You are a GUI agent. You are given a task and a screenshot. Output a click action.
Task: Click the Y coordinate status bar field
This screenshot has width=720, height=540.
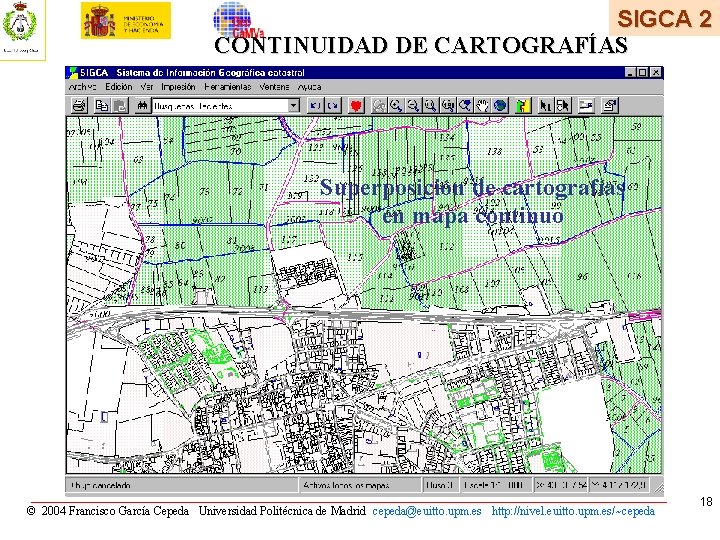click(620, 485)
